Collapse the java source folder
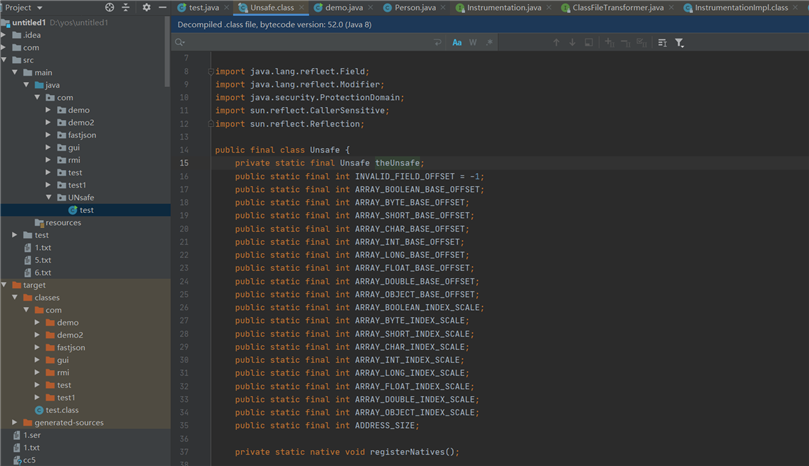This screenshot has width=809, height=466. pyautogui.click(x=26, y=85)
